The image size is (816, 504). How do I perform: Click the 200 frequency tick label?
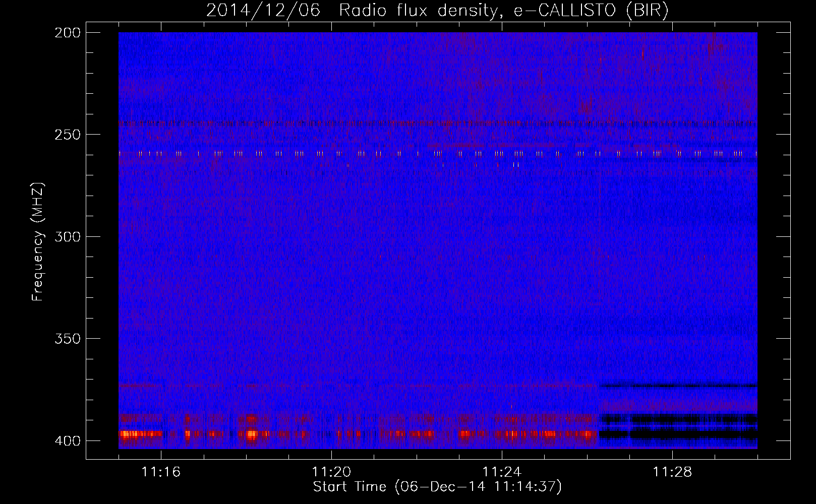[x=68, y=33]
